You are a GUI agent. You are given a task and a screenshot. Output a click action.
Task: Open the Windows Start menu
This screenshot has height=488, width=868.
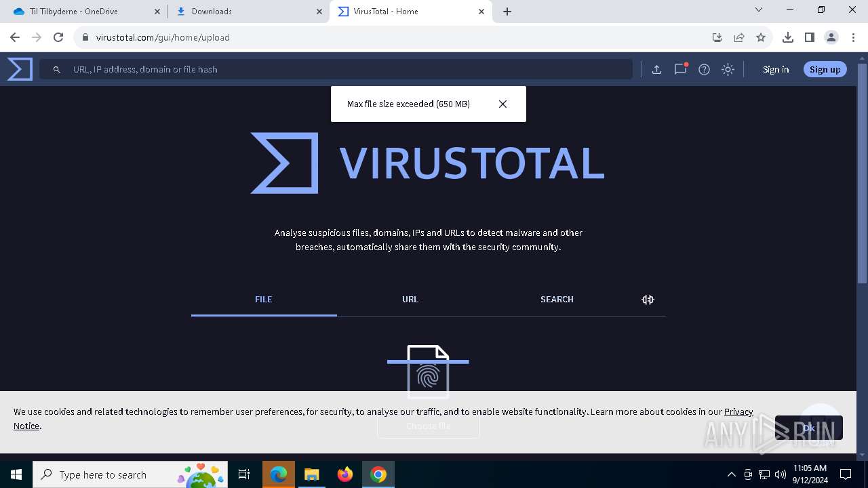(16, 474)
